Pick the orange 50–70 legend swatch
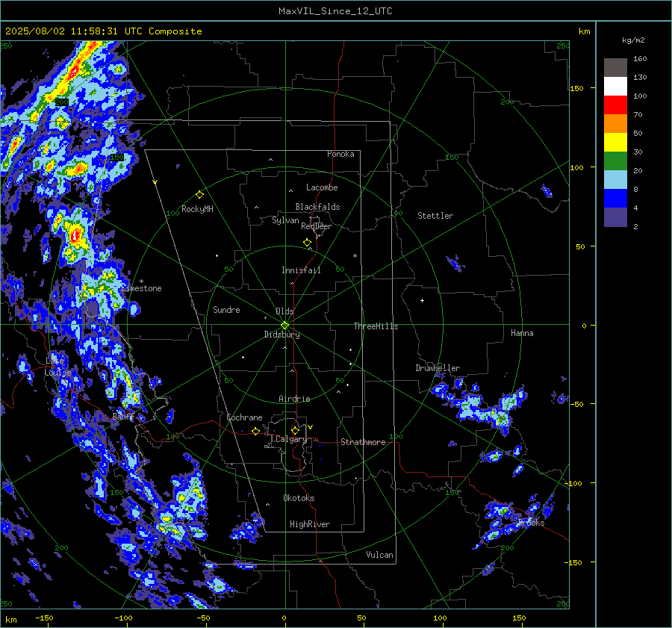Viewport: 672px width, 628px height. coord(615,124)
